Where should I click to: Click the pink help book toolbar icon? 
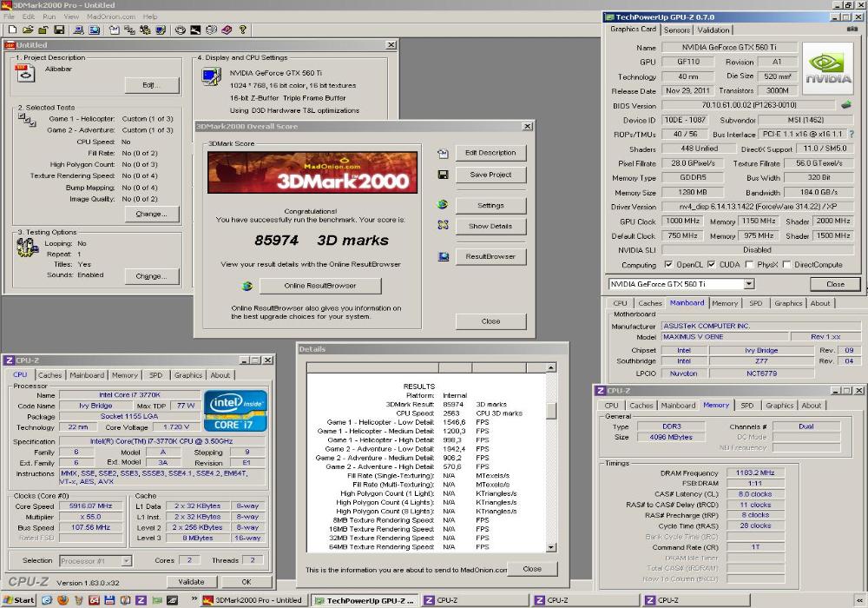tap(227, 30)
